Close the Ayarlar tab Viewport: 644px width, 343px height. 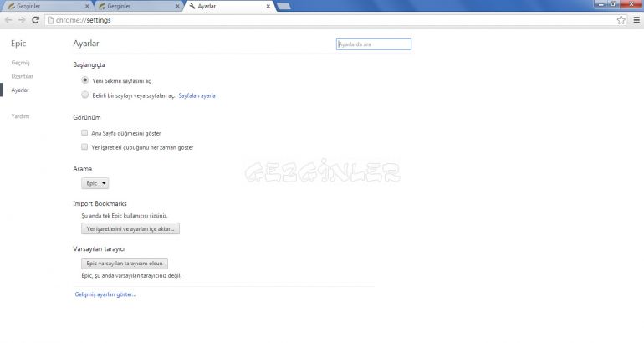pyautogui.click(x=268, y=6)
